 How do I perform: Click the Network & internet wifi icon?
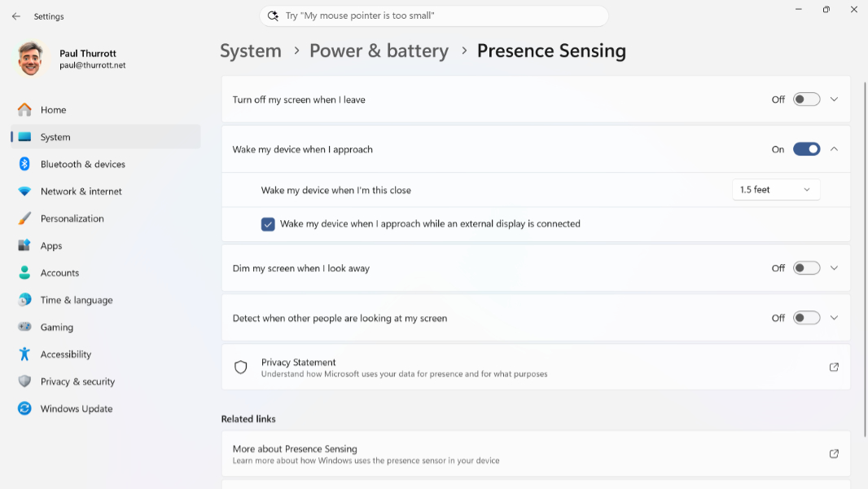[x=24, y=191]
